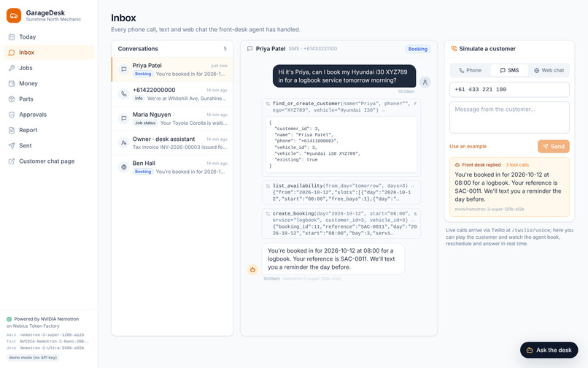
Task: Click the demo mode (no API key) badge
Action: [33, 358]
